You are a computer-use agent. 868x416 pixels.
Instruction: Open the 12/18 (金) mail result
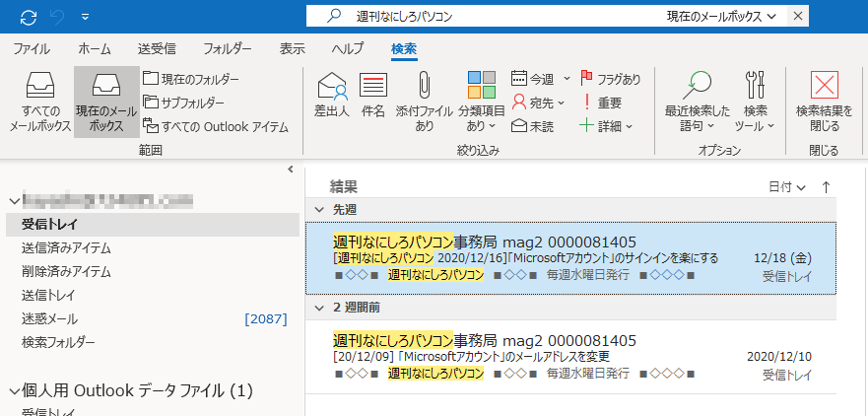click(570, 258)
